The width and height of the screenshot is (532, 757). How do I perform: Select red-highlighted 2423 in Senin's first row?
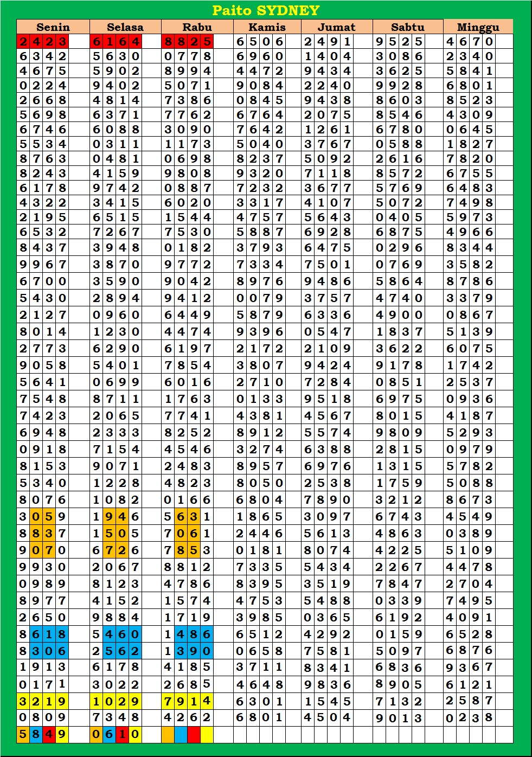pyautogui.click(x=43, y=42)
